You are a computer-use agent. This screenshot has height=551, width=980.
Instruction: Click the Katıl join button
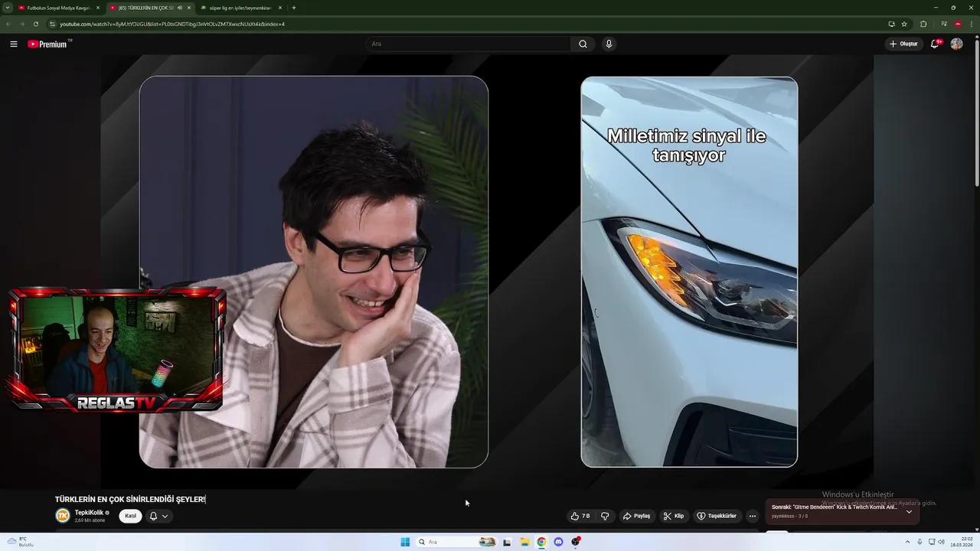(x=131, y=516)
